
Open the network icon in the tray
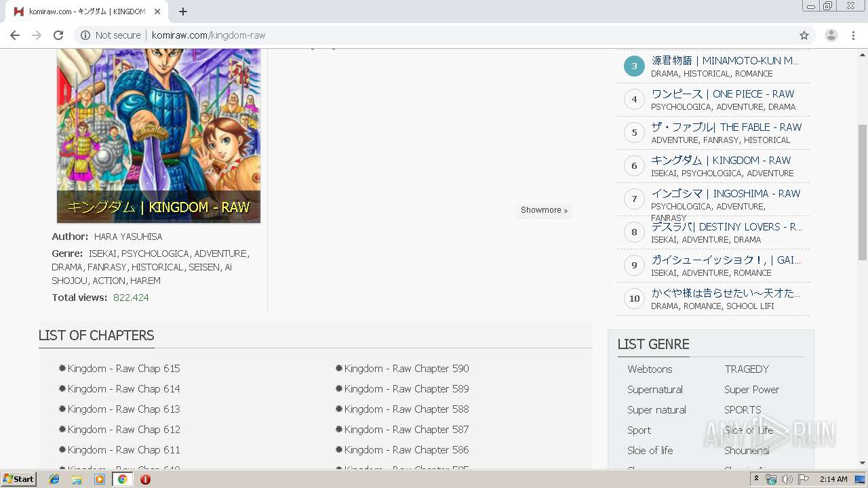[771, 479]
